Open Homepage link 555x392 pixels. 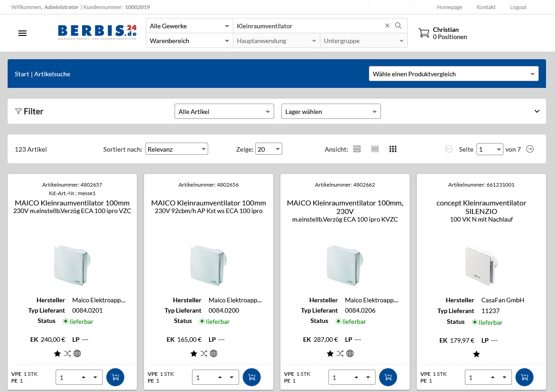449,7
